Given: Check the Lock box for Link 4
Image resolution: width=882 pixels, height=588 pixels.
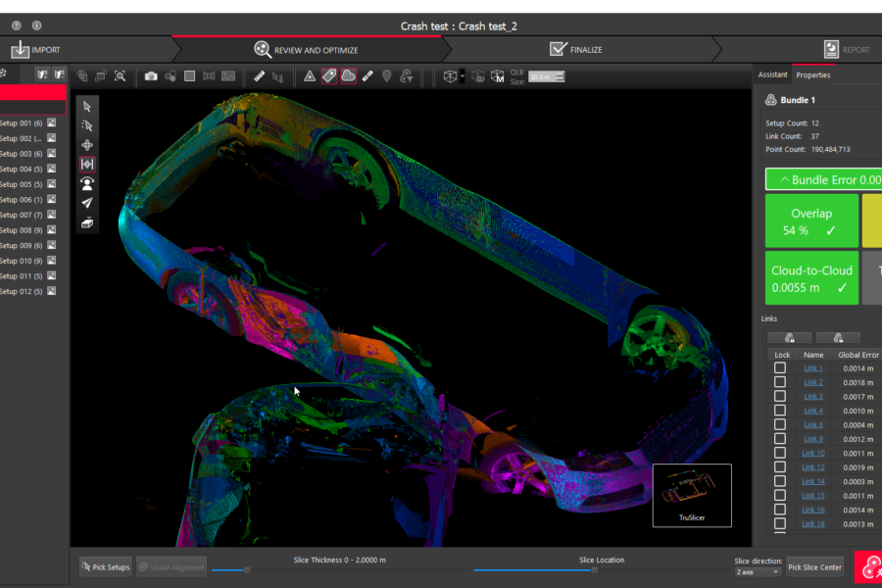Looking at the screenshot, I should tap(780, 411).
